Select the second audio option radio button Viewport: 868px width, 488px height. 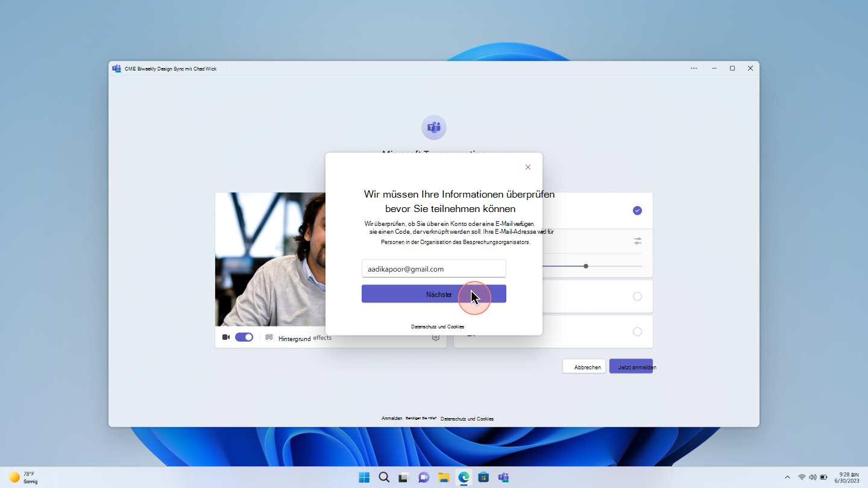coord(637,296)
